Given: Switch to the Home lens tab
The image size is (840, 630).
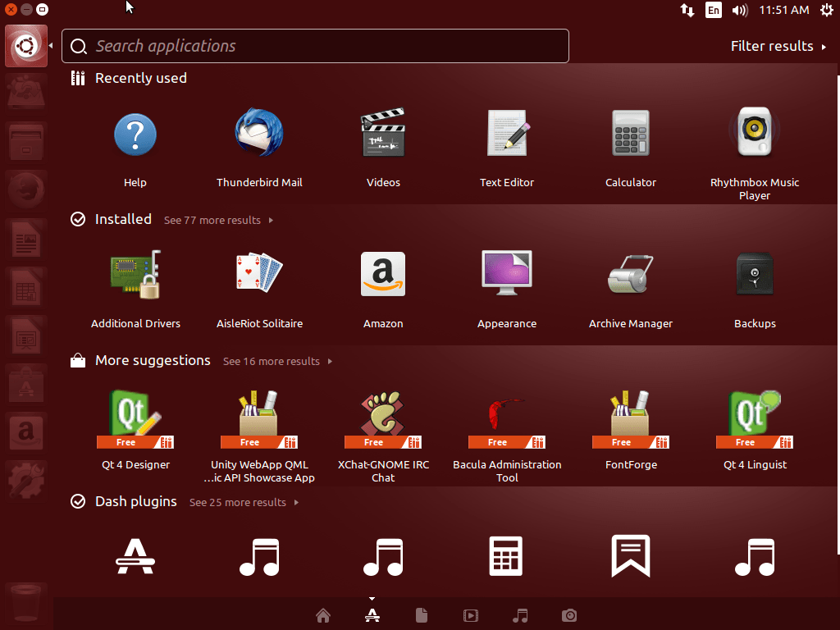Looking at the screenshot, I should 323,615.
